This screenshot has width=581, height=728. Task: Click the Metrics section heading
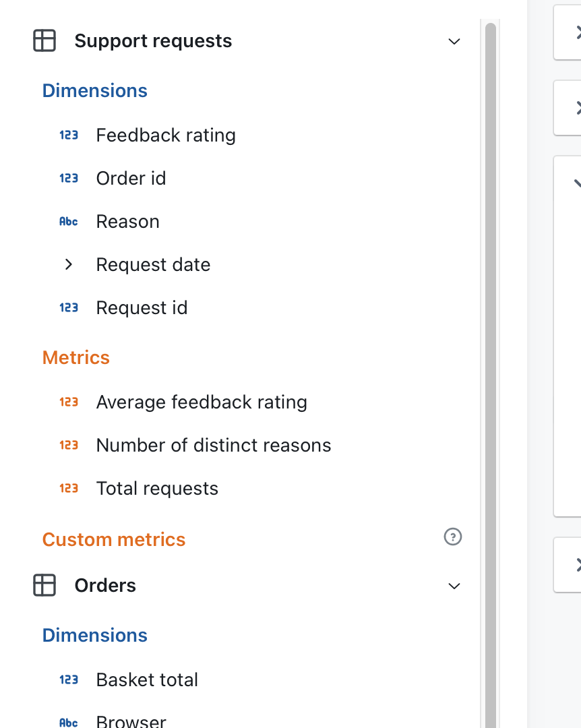click(75, 357)
